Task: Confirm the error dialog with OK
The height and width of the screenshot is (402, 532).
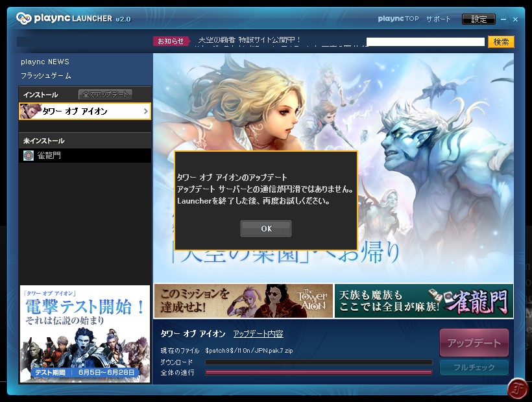Action: [x=265, y=228]
